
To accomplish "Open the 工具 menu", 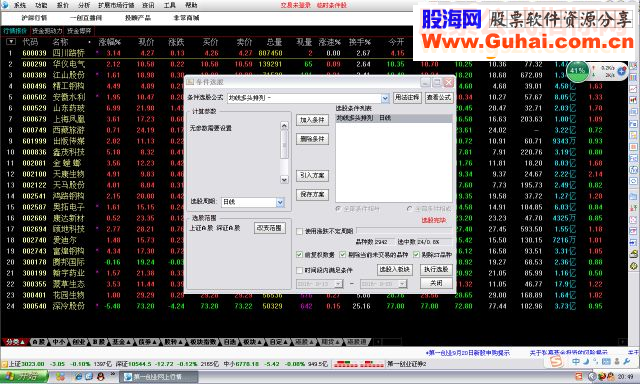I will click(169, 5).
